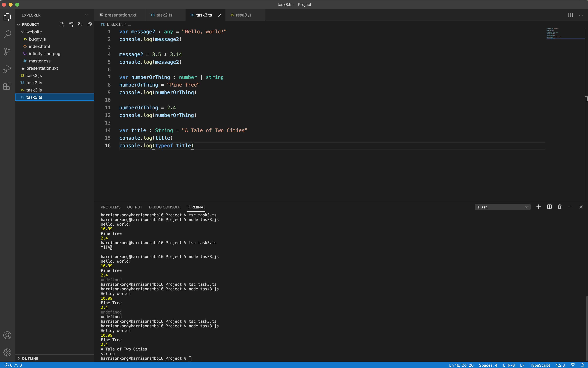Click the New File icon in Explorer
Screen dimensions: 588x368
pos(62,24)
